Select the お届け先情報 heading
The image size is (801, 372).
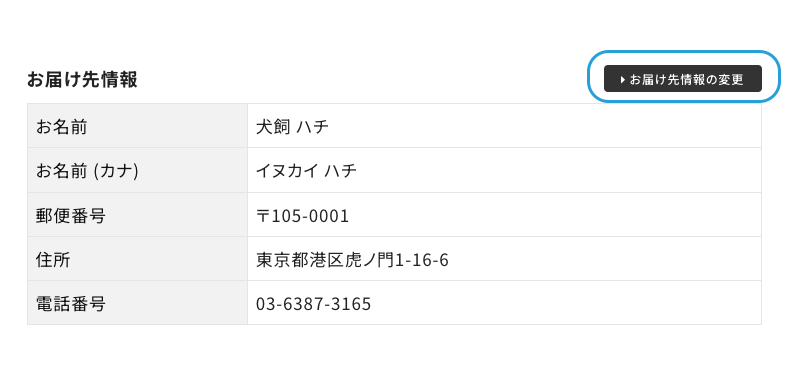tap(82, 80)
